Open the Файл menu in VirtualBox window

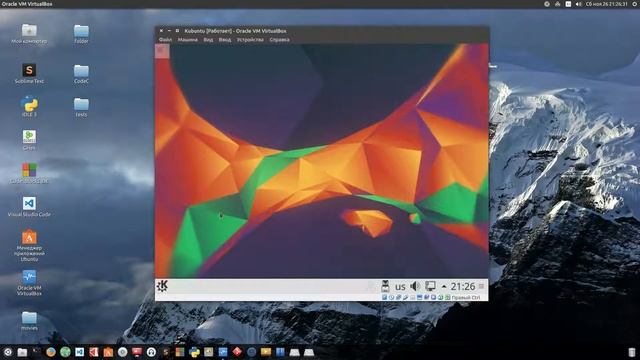coord(165,40)
